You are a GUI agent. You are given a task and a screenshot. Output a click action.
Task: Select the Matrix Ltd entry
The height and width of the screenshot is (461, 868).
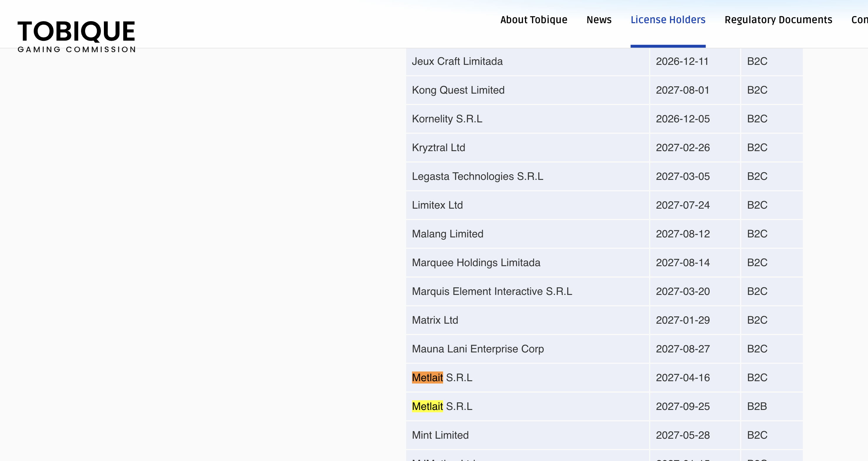tap(435, 320)
